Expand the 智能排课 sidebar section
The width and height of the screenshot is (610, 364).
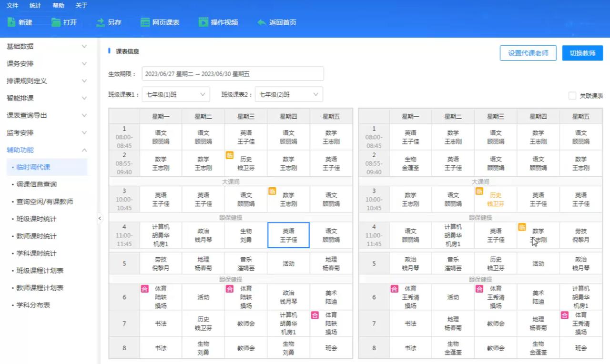click(84, 98)
